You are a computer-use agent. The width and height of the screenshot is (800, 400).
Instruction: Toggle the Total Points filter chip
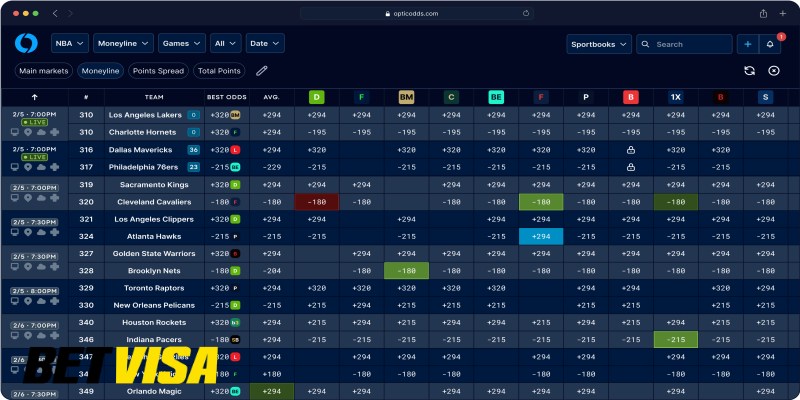tap(219, 71)
